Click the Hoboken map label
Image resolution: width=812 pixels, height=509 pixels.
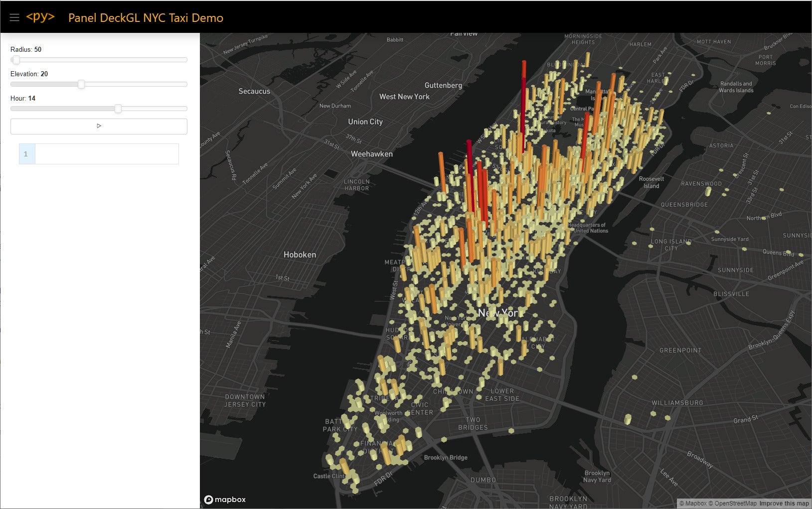(x=300, y=254)
